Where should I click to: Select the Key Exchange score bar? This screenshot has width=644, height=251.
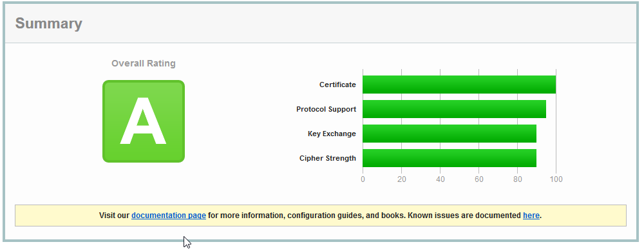pos(450,134)
